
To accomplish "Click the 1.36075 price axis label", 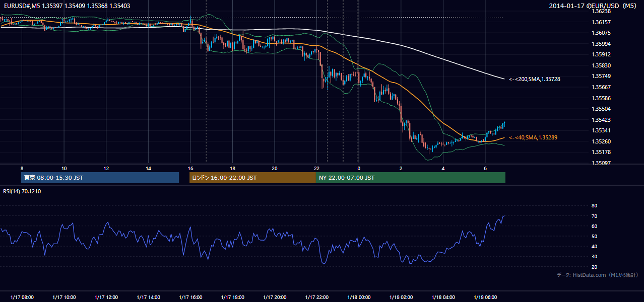I will [x=601, y=33].
